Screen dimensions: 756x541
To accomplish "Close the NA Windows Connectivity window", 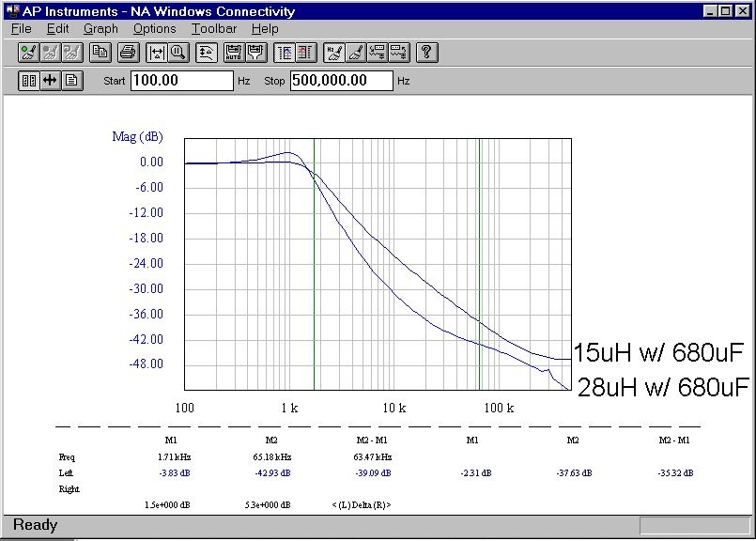I will pyautogui.click(x=743, y=11).
